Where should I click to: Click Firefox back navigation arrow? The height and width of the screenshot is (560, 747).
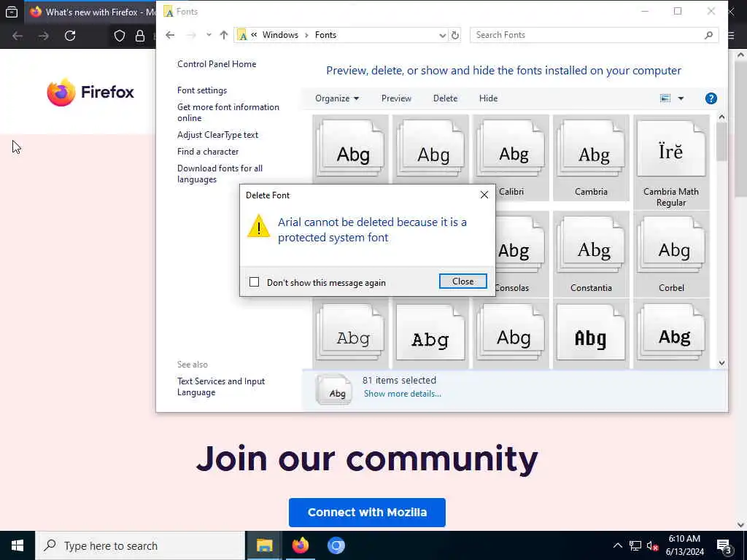18,36
